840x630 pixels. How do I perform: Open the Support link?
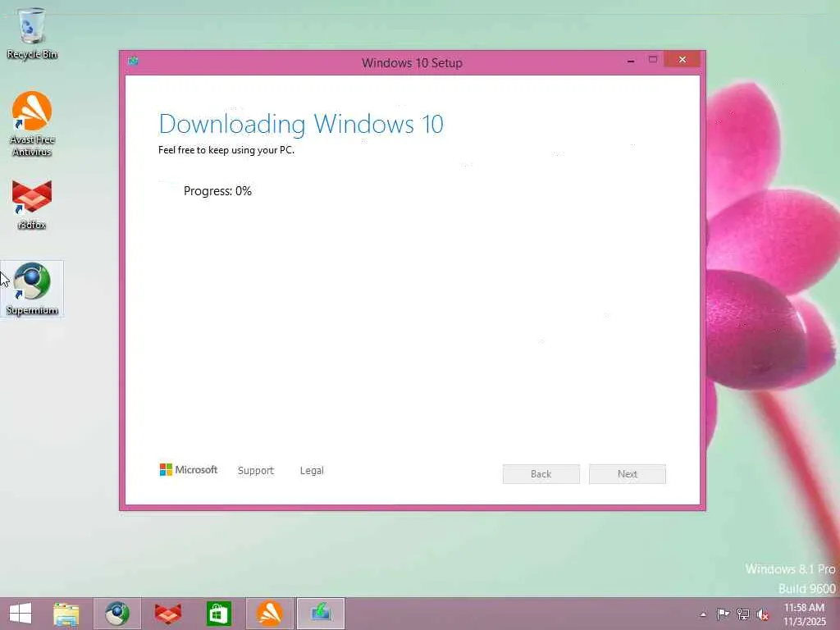[x=256, y=470]
